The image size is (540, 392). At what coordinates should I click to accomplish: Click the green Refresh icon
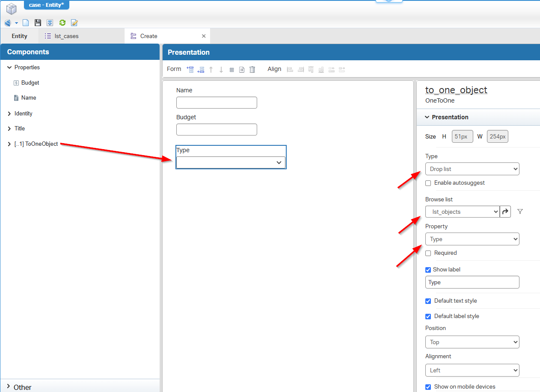(62, 23)
